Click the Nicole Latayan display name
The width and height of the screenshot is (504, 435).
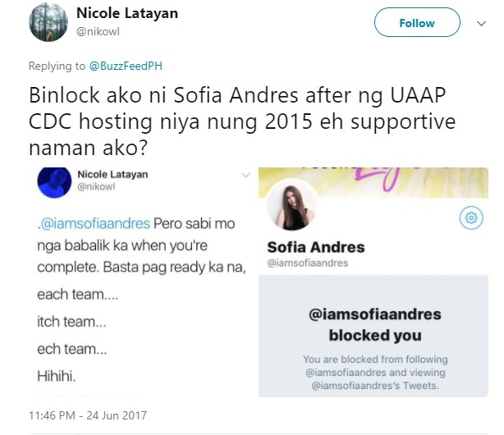[127, 13]
